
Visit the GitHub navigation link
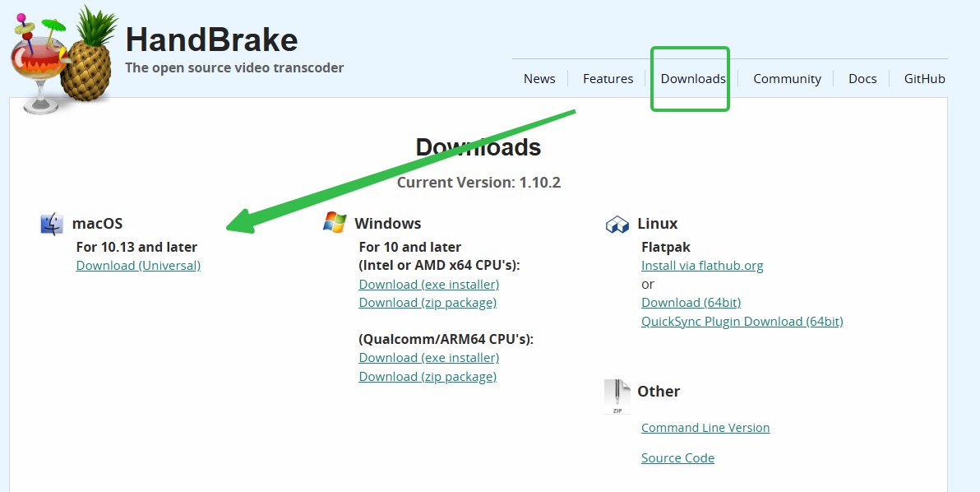924,79
